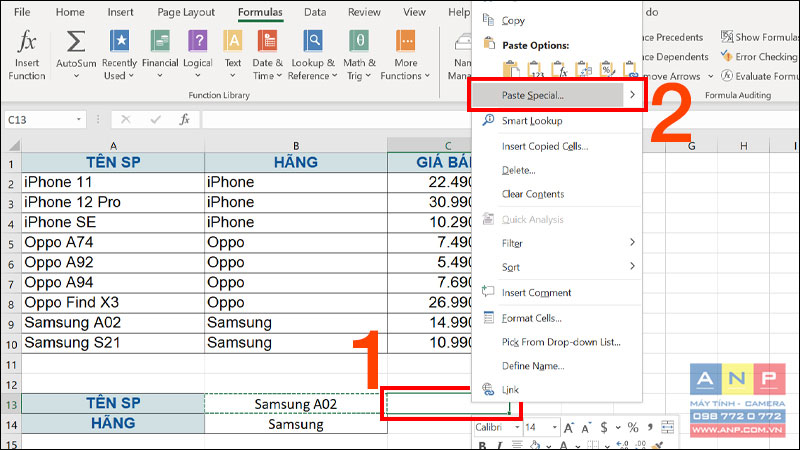Choose the Paste Link icon
Viewport: 800px width, 450px height.
point(631,69)
